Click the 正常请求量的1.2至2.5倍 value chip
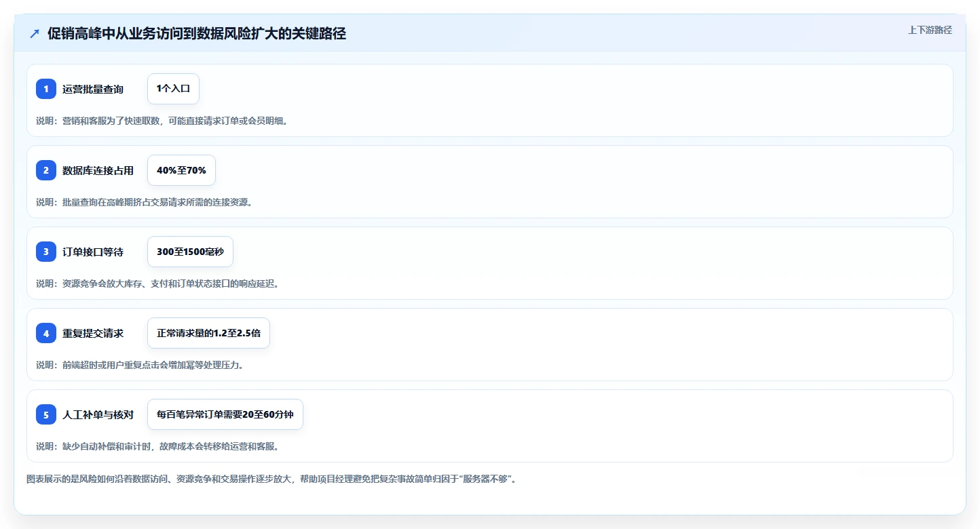Screen dimensions: 980x529 [x=208, y=333]
